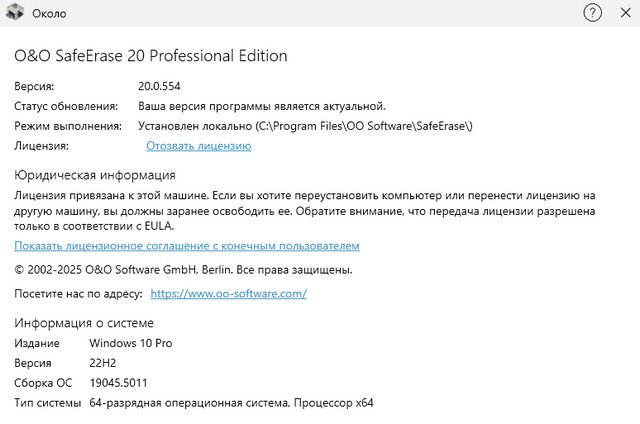Visit the www.oo-software.com website link
The image size is (640, 424).
(227, 294)
